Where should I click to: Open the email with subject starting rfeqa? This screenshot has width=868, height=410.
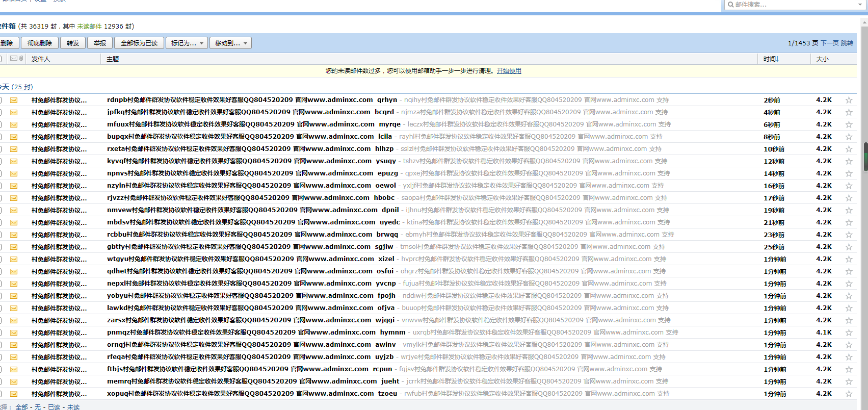pyautogui.click(x=250, y=357)
